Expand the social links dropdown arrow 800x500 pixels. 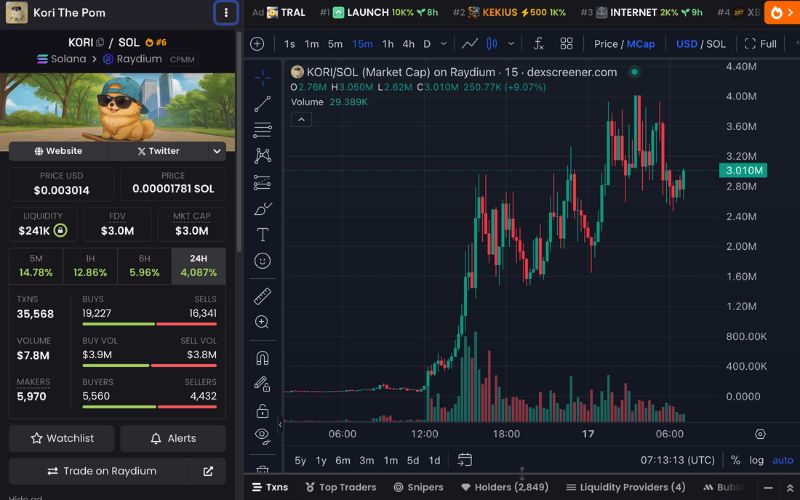click(217, 151)
